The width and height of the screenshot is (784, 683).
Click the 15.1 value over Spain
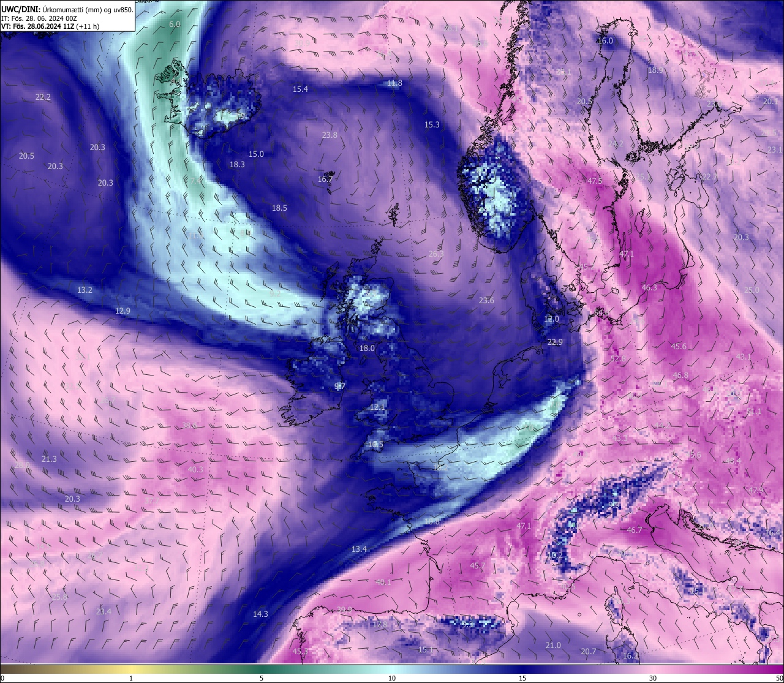tap(426, 649)
